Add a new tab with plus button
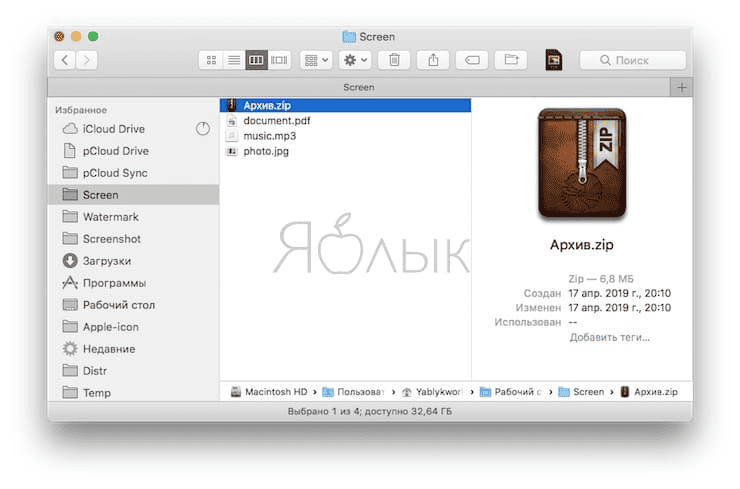Viewport: 740px width, 489px height. click(x=681, y=87)
